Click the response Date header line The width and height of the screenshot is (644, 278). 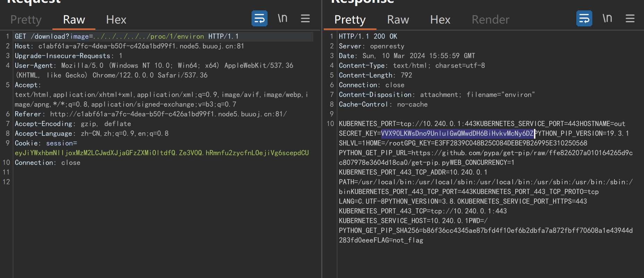[x=407, y=56]
